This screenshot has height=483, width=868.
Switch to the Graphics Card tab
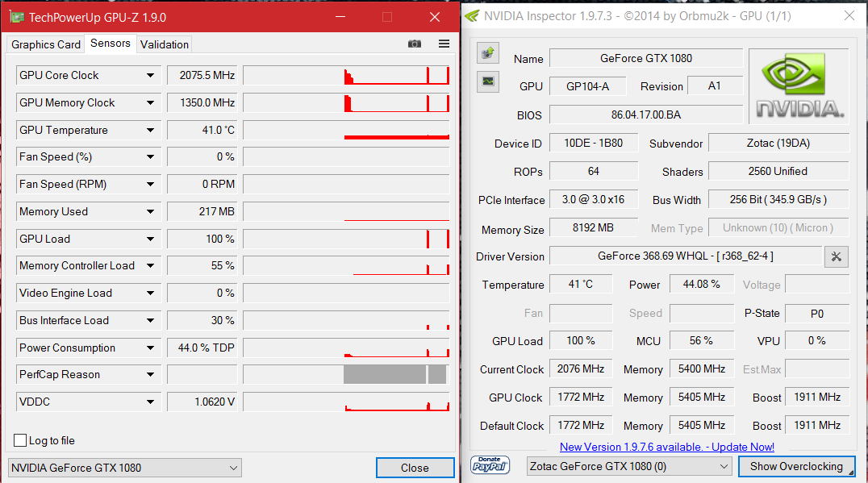pyautogui.click(x=45, y=44)
